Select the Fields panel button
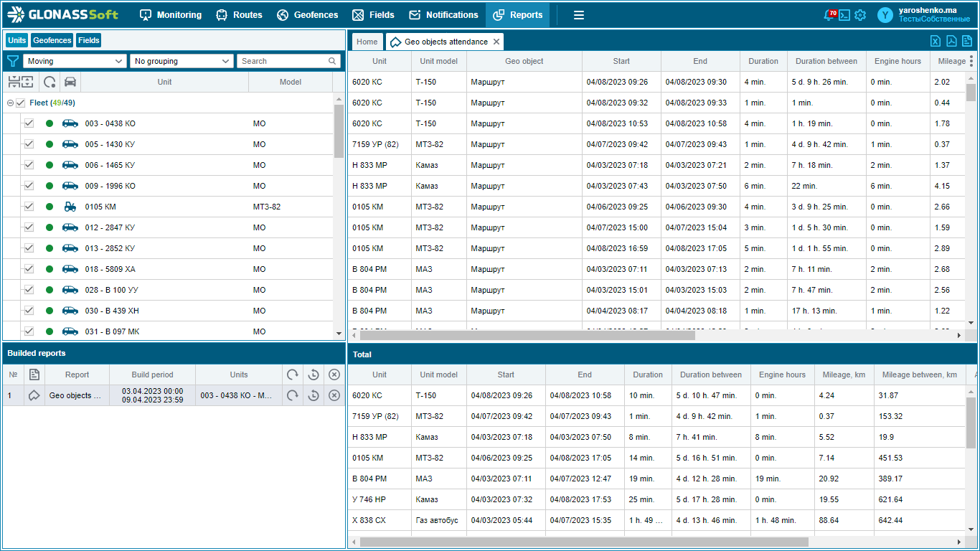This screenshot has width=980, height=551. (x=89, y=40)
